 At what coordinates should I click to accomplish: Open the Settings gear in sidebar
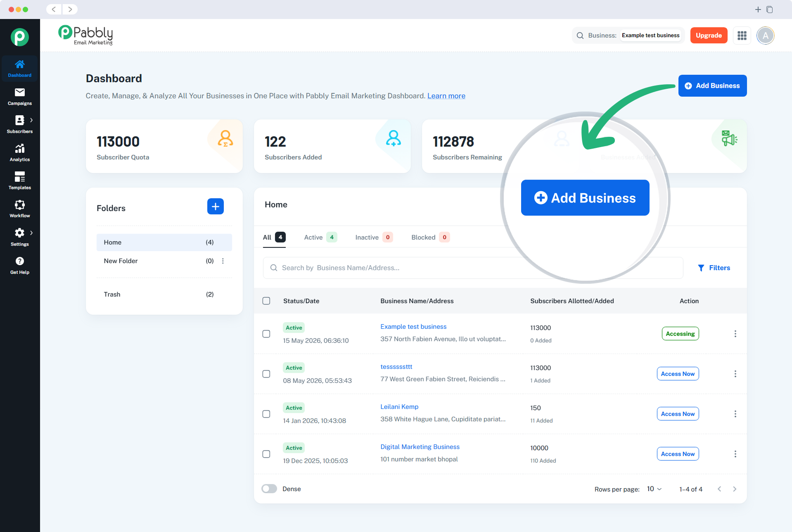19,233
